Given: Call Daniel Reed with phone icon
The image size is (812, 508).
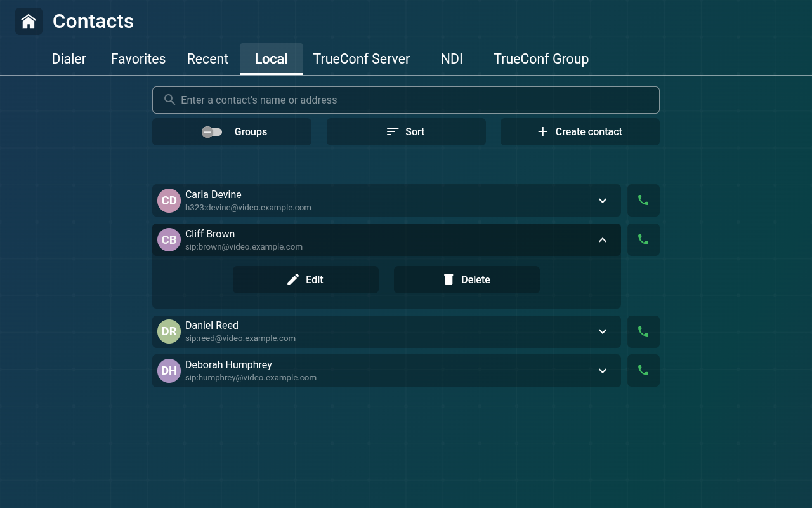Looking at the screenshot, I should click(x=643, y=331).
